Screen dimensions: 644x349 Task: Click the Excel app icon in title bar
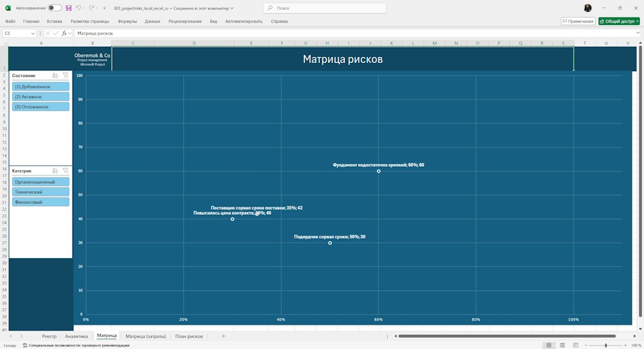pos(8,8)
